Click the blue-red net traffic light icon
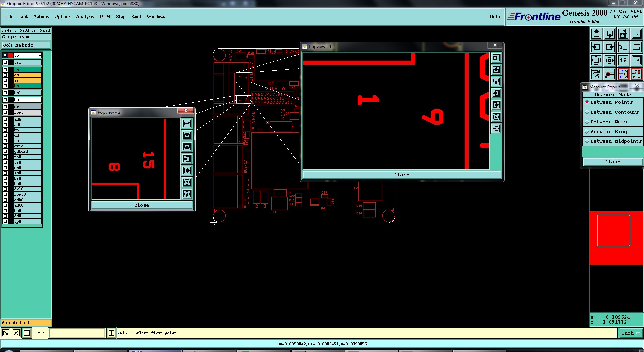The width and height of the screenshot is (644, 352). 623,74
